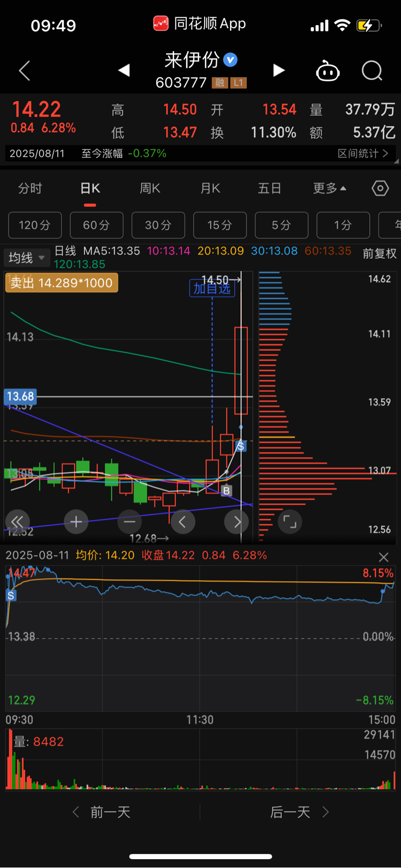Tap the B buy marker on candlestick chart
The height and width of the screenshot is (868, 401).
pos(226,491)
